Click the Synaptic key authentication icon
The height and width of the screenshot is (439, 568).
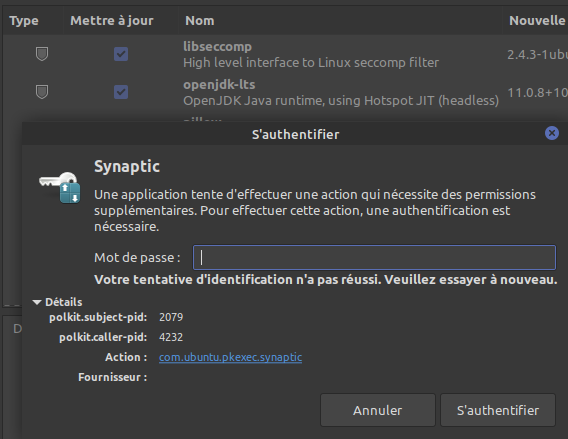pos(60,188)
